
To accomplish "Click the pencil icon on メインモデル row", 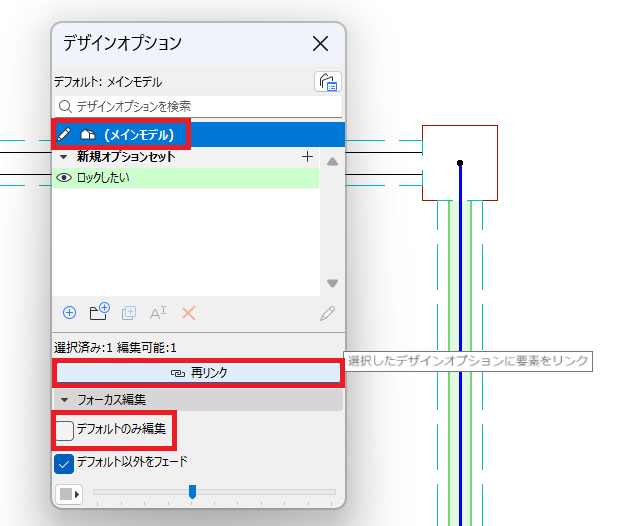I will click(x=63, y=134).
